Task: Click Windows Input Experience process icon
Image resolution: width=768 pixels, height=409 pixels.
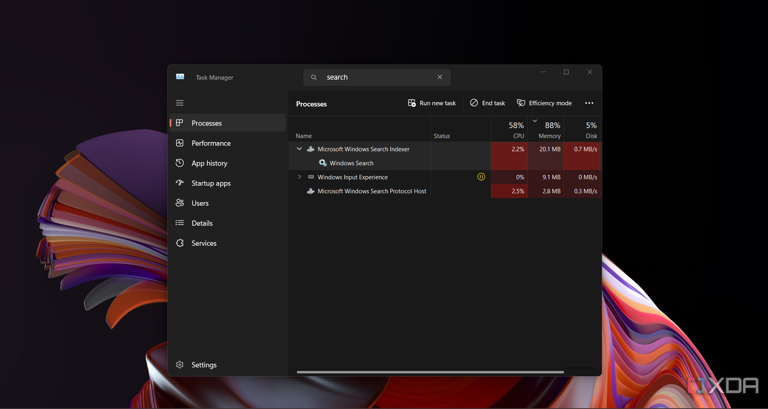Action: (311, 177)
